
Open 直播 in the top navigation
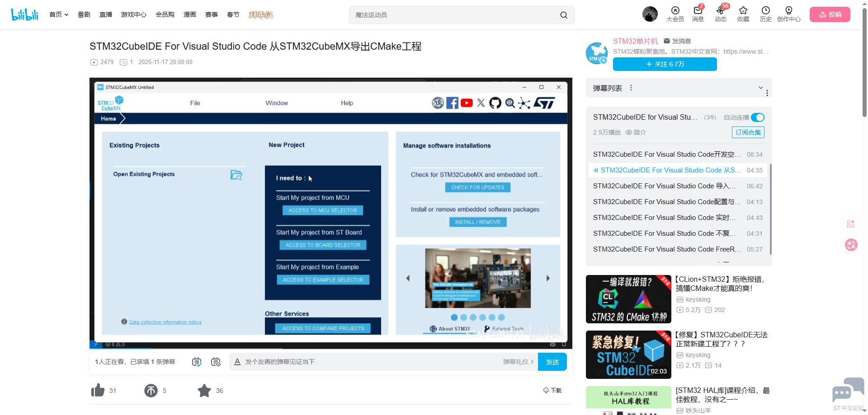pos(106,14)
